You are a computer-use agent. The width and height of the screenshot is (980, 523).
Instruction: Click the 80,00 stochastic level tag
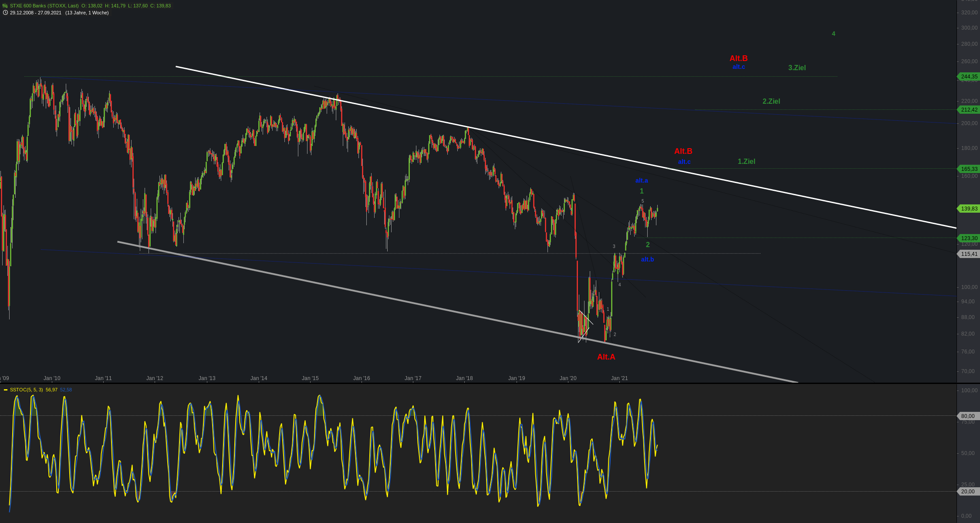tap(968, 416)
